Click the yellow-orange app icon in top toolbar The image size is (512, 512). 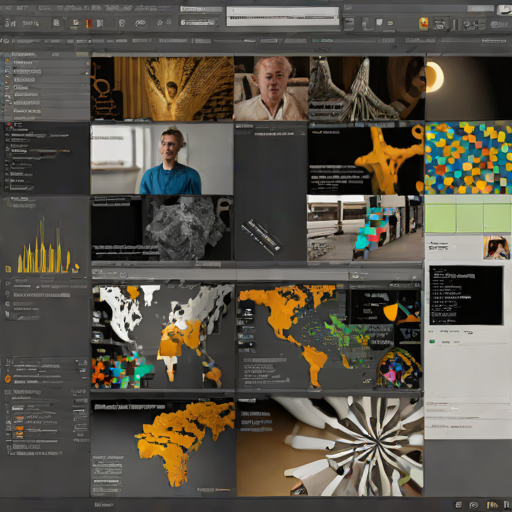click(423, 24)
